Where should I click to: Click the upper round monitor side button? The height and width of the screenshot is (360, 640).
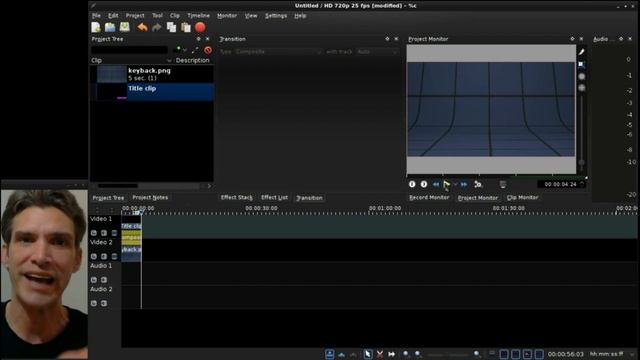[x=582, y=76]
